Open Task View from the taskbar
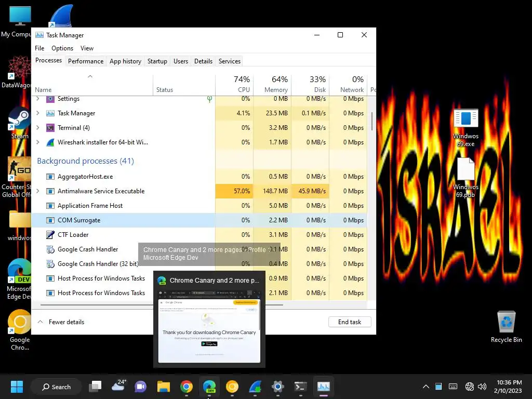This screenshot has height=399, width=532. tap(95, 387)
